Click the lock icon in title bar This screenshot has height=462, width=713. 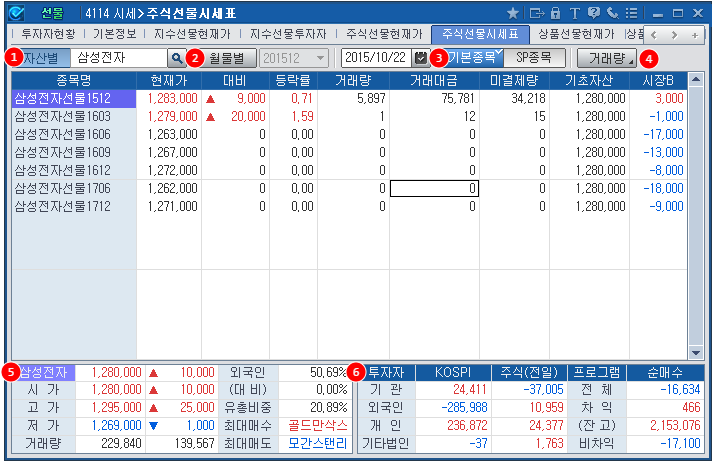tap(555, 13)
